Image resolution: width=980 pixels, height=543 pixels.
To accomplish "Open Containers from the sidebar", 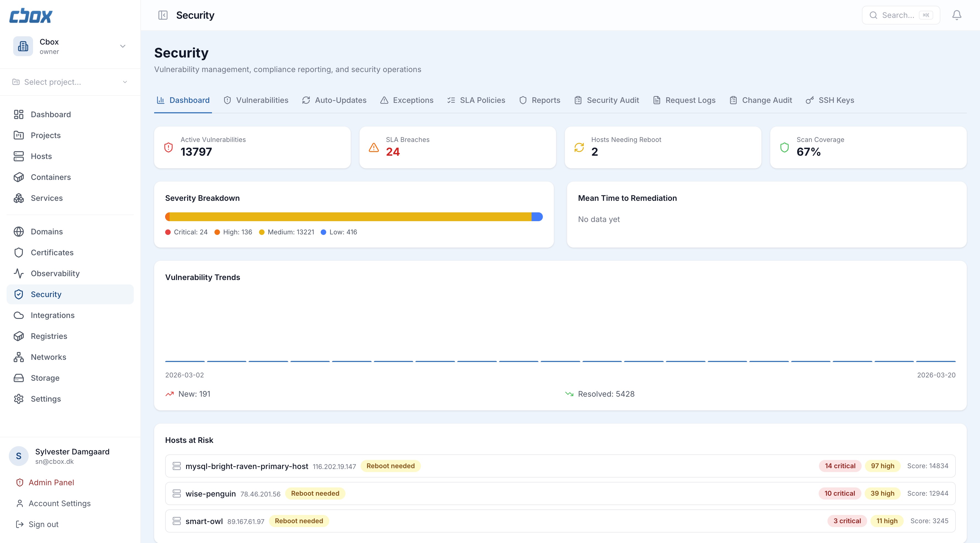I will coord(51,177).
